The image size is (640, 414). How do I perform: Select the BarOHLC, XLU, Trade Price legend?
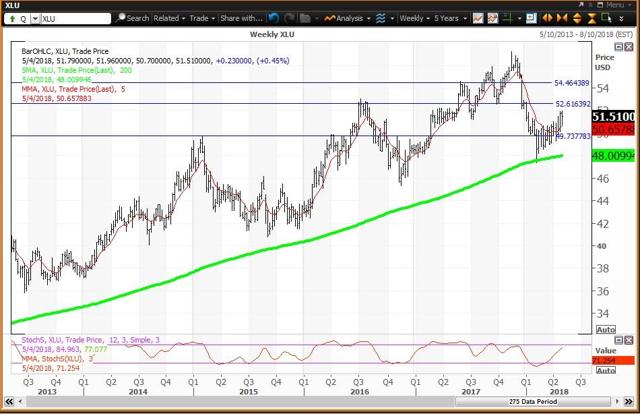click(65, 51)
